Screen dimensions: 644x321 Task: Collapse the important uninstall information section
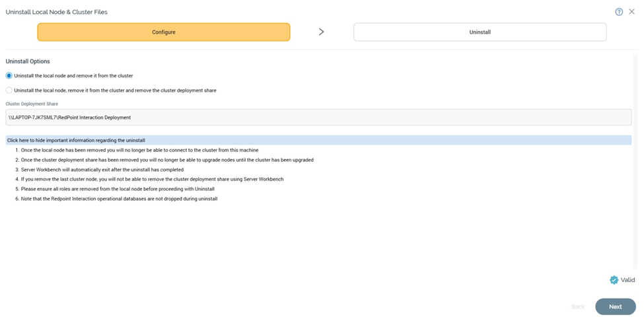coord(76,140)
